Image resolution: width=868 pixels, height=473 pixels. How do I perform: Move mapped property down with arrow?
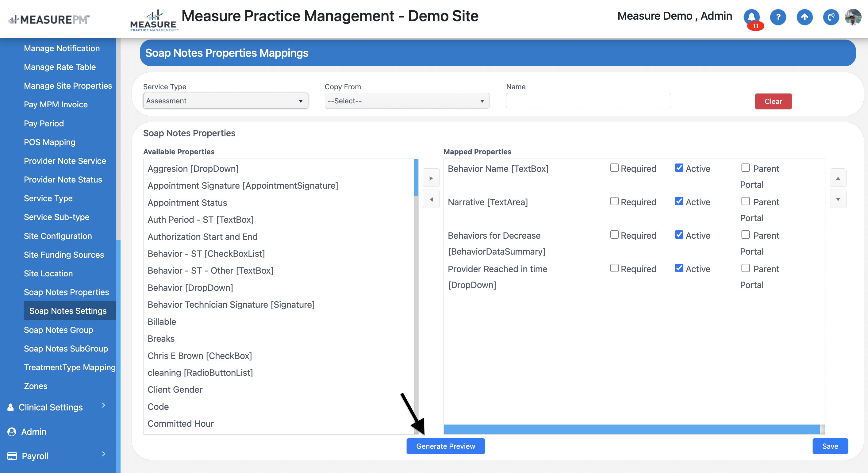point(838,199)
